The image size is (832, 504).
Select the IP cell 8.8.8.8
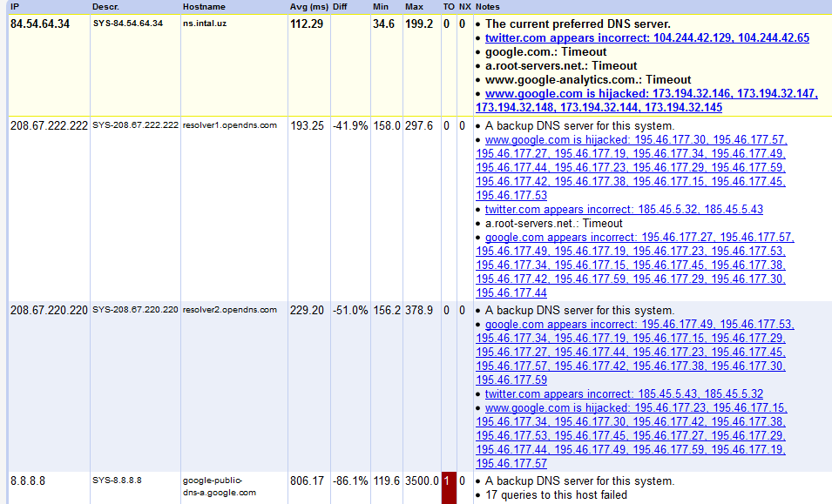tap(28, 480)
